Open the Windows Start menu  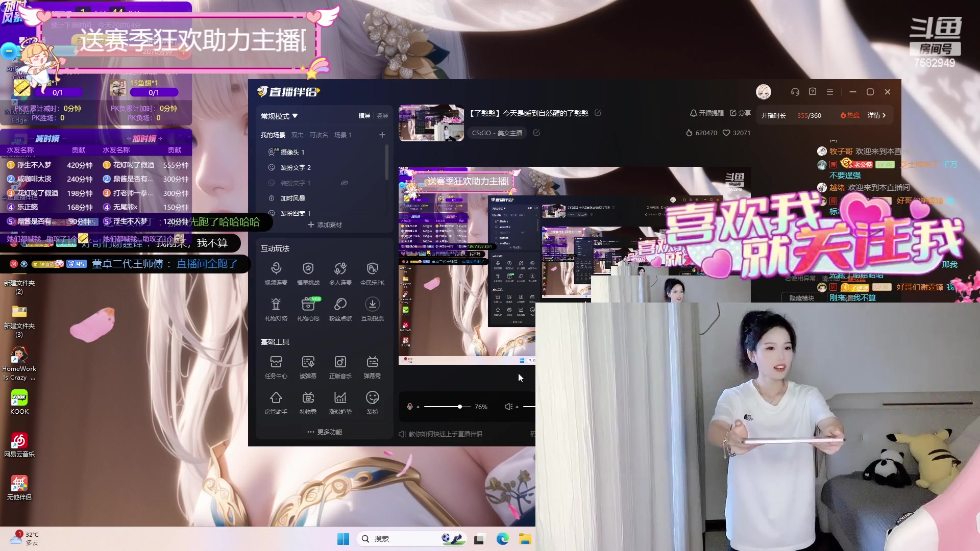click(344, 539)
